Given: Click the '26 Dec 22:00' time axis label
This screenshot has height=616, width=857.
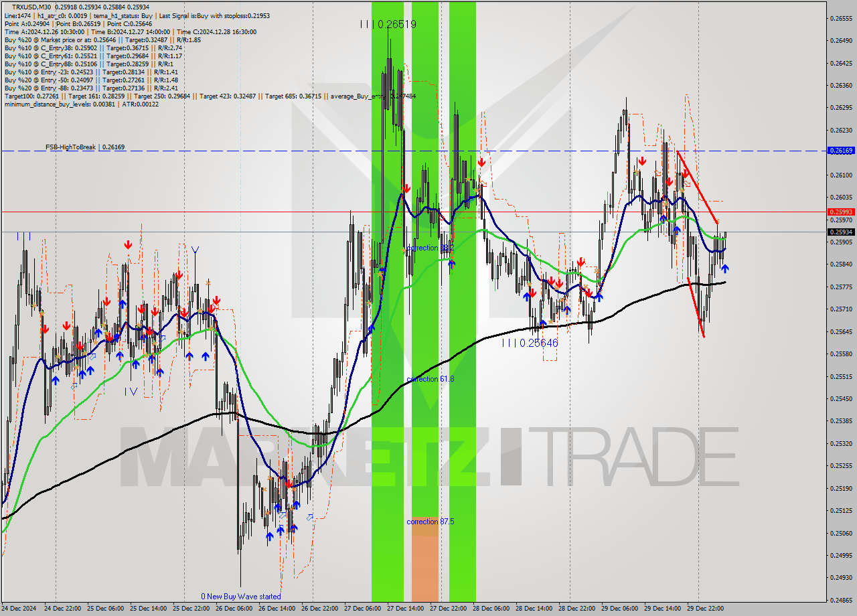Looking at the screenshot, I should pos(319,609).
